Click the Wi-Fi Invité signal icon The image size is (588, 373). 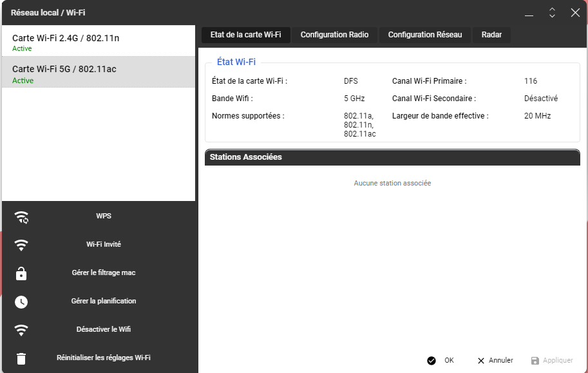click(x=21, y=245)
